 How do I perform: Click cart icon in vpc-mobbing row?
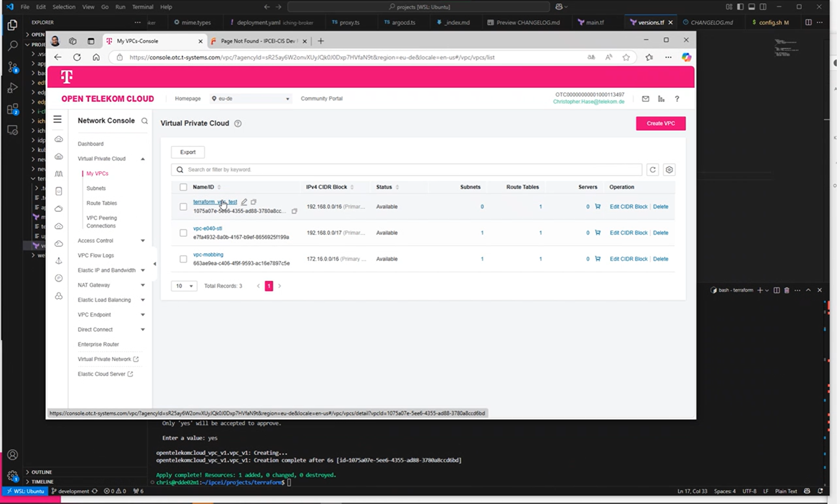point(598,259)
